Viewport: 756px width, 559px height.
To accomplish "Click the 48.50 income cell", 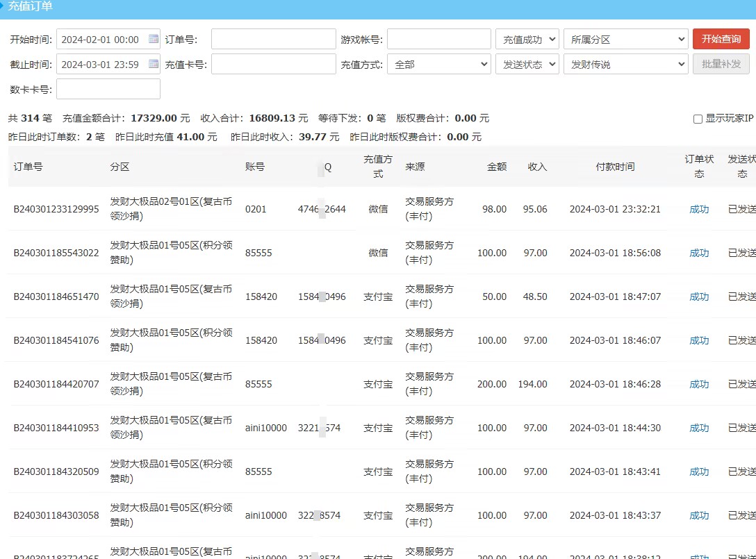I will click(x=535, y=297).
